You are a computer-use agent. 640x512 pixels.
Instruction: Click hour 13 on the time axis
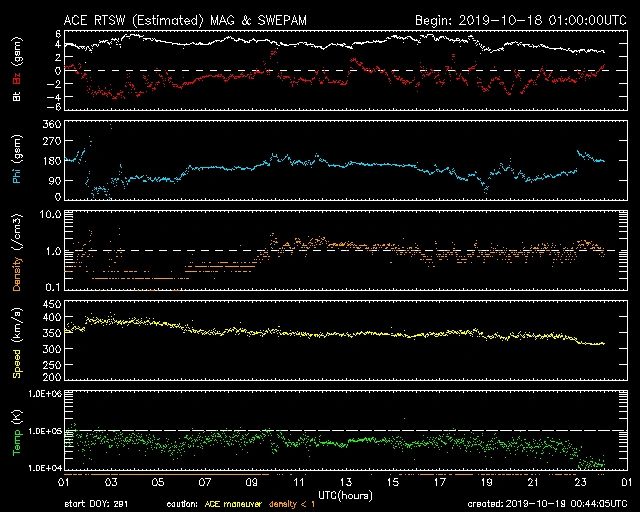pos(345,483)
